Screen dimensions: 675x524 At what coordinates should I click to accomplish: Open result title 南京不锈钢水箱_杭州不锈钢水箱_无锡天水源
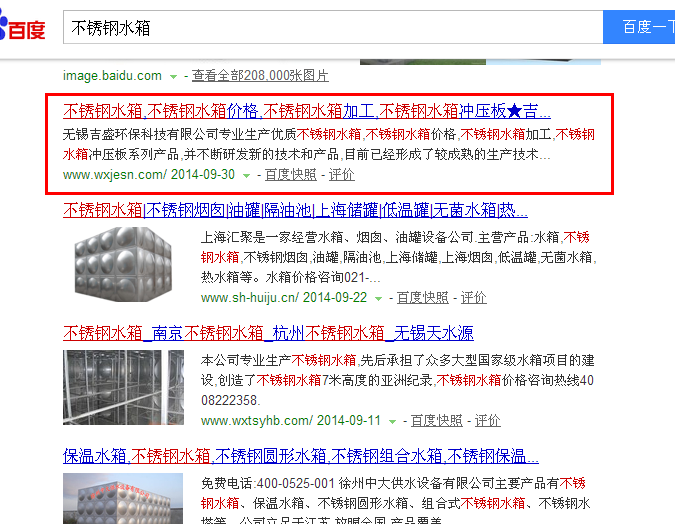click(268, 333)
